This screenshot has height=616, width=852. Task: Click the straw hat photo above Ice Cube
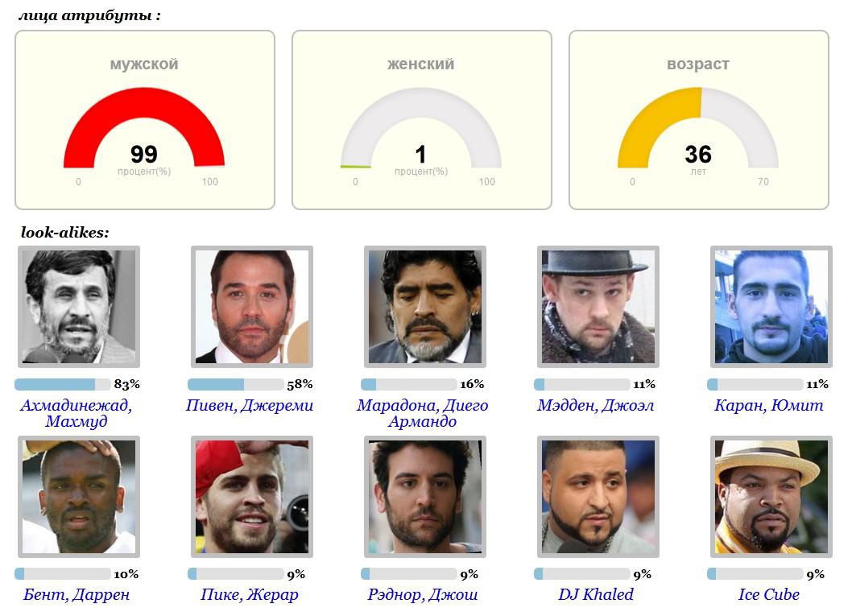771,497
